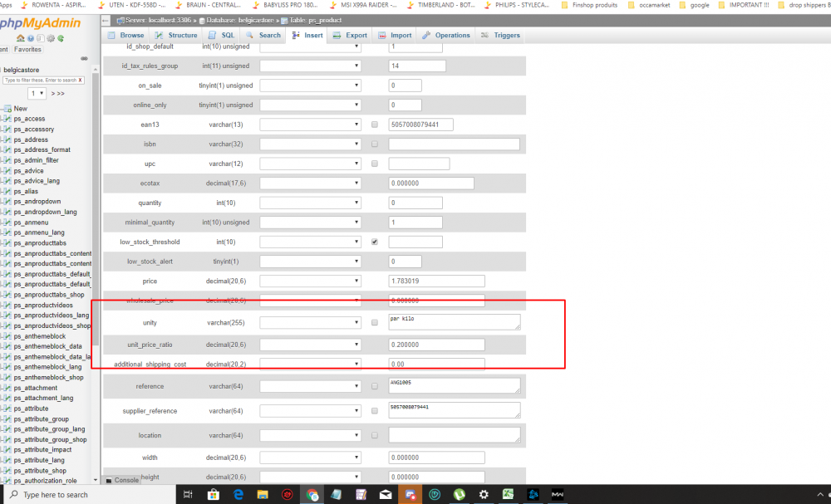The height and width of the screenshot is (504, 831).
Task: Open phpMyAdmin documentation help icon
Action: click(x=31, y=38)
